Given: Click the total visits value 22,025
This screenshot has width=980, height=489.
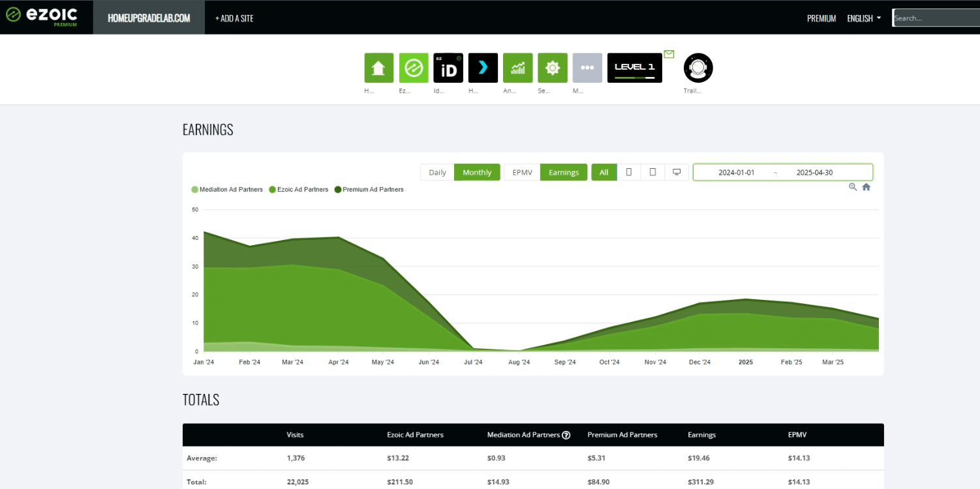Looking at the screenshot, I should tap(298, 482).
